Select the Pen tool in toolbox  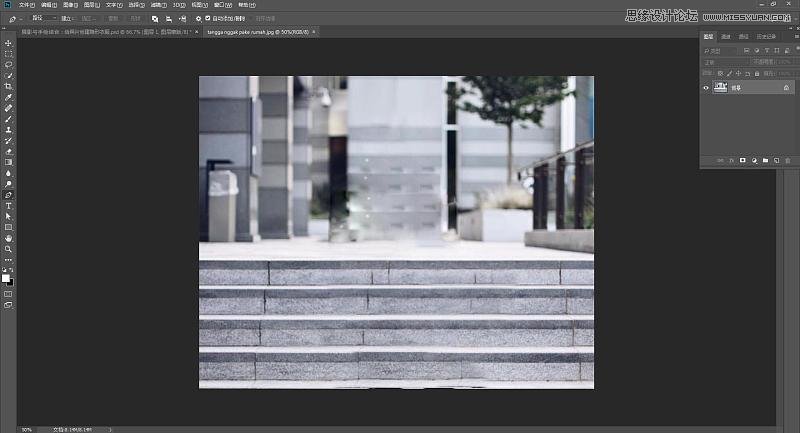click(x=8, y=195)
